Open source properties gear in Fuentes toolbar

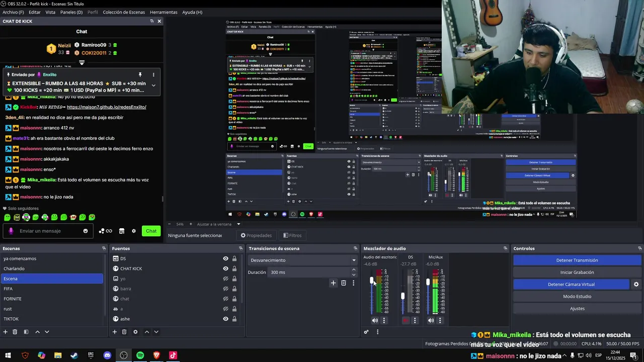coord(135,332)
